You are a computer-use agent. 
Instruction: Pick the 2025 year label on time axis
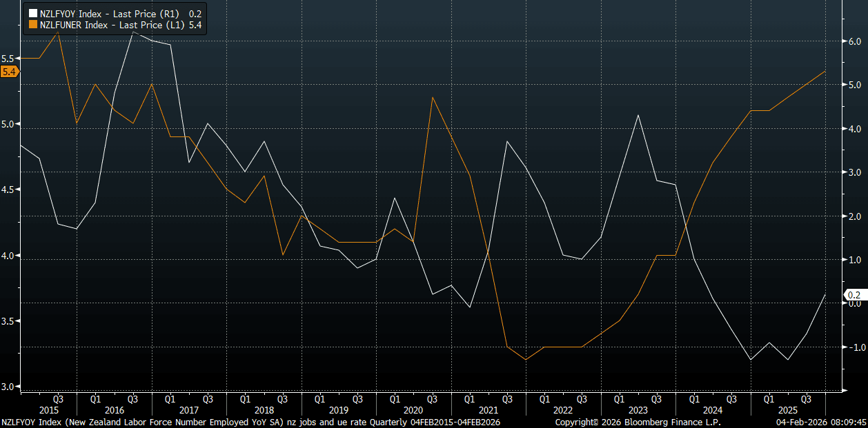787,409
